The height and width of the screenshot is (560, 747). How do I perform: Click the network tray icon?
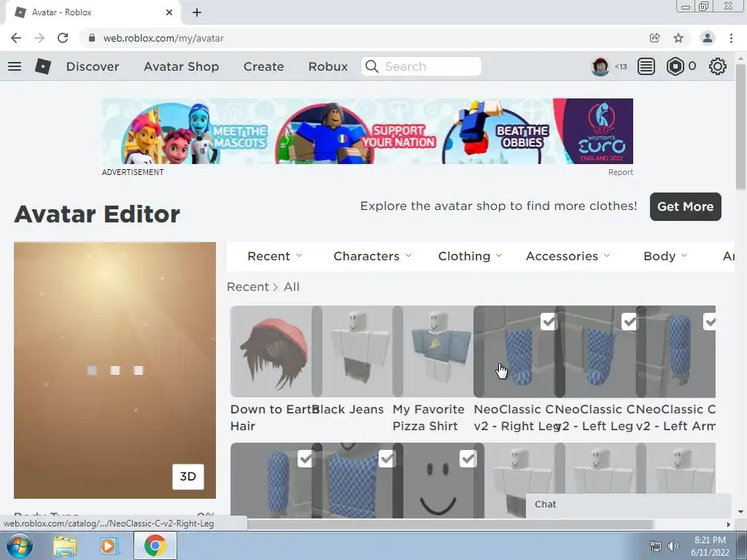pyautogui.click(x=656, y=546)
